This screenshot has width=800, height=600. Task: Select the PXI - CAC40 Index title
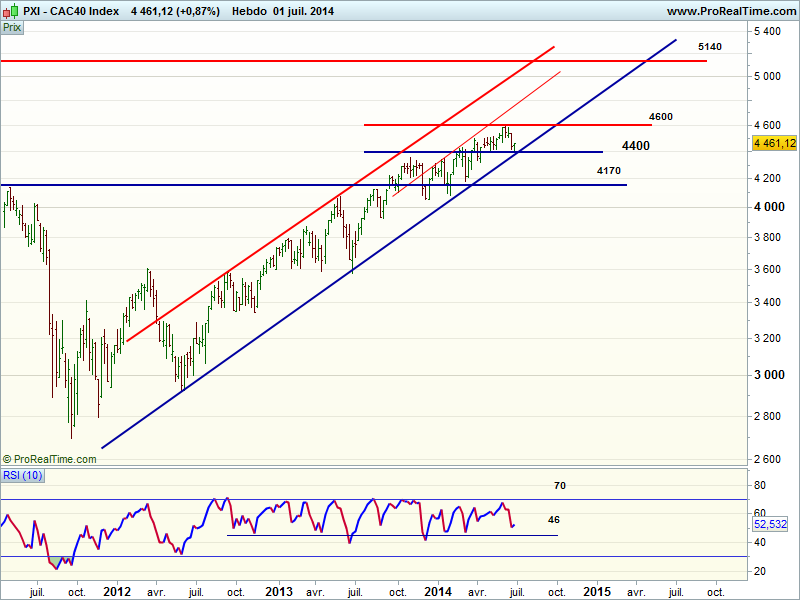(70, 12)
